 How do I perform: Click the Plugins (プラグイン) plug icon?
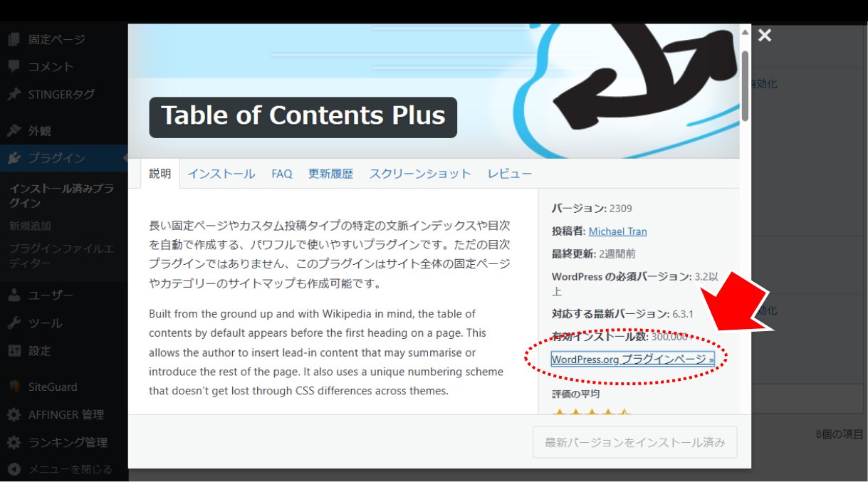[x=14, y=158]
